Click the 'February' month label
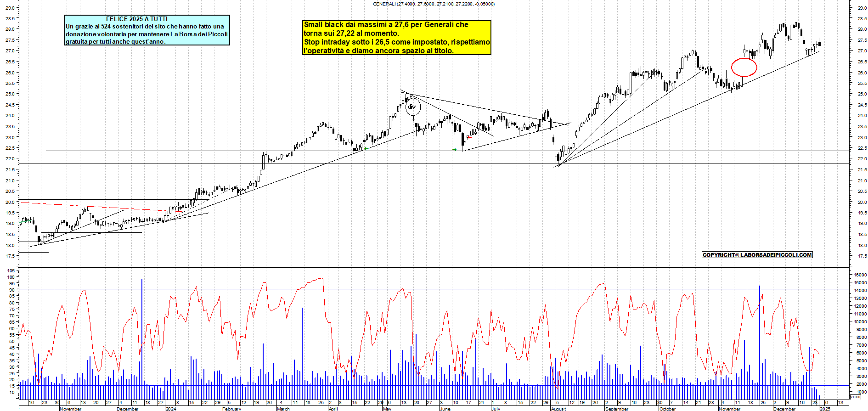 231,409
